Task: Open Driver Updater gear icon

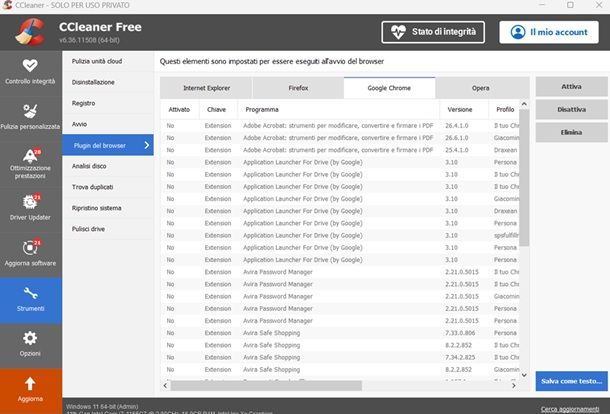Action: pos(30,202)
